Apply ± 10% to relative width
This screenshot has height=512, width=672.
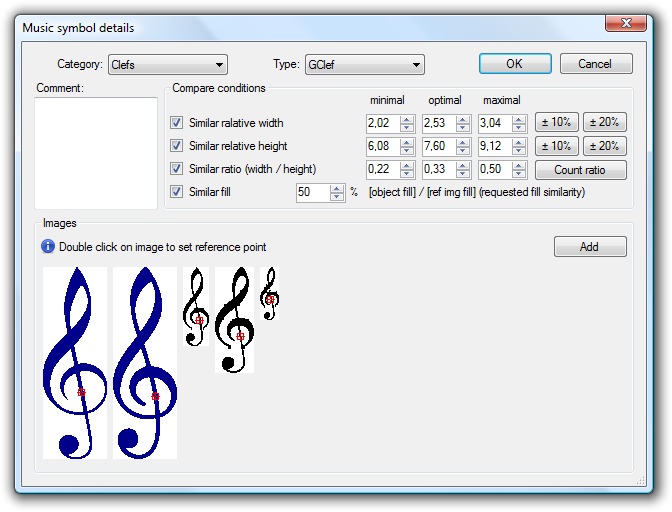557,123
